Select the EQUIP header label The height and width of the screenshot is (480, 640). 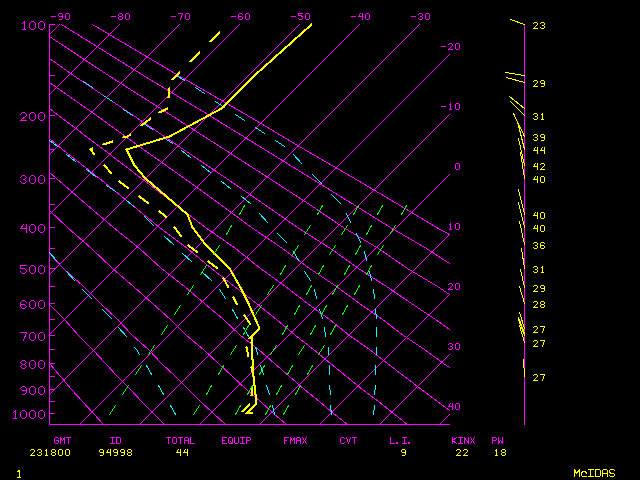(x=237, y=440)
